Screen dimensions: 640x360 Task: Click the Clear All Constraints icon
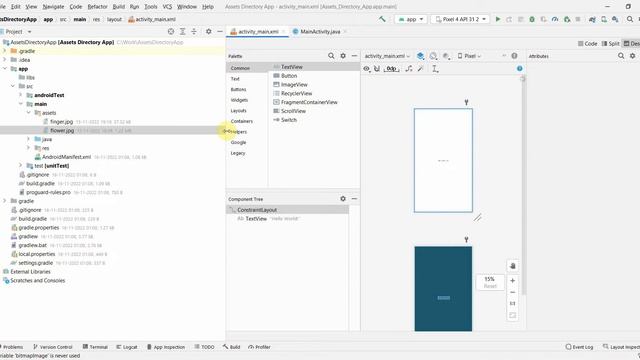(409, 69)
